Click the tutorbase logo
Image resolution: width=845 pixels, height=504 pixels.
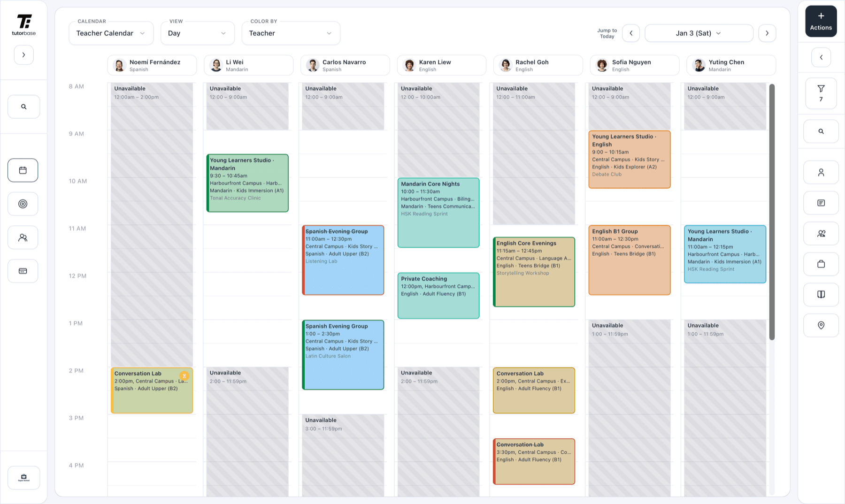click(x=24, y=25)
